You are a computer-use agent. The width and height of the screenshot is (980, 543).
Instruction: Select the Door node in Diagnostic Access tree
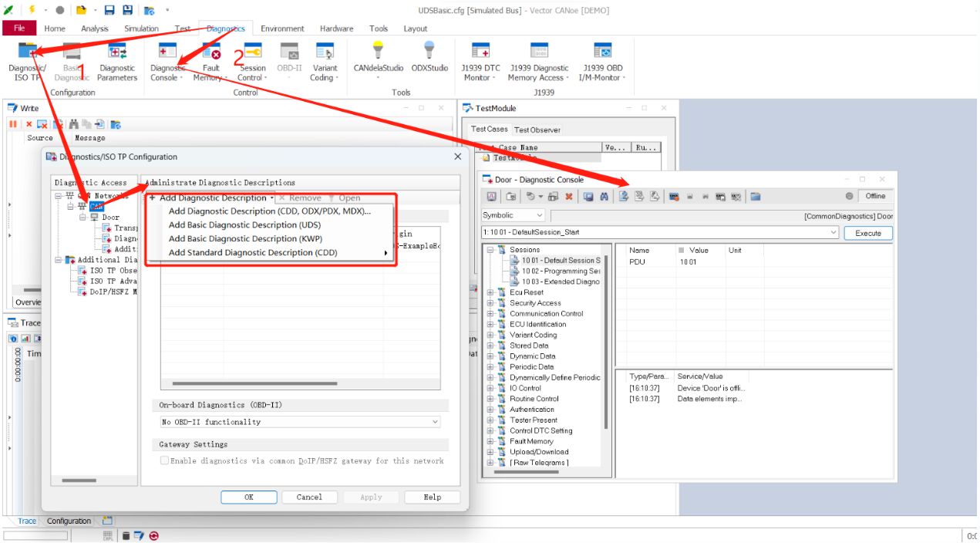click(110, 218)
